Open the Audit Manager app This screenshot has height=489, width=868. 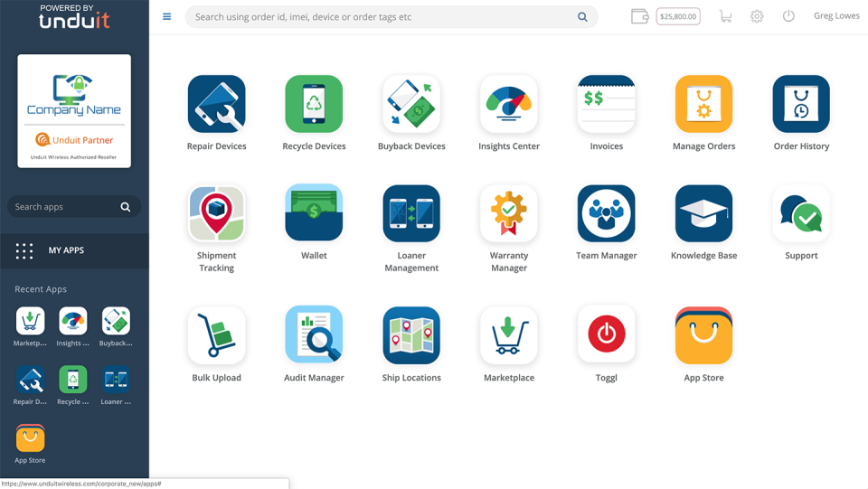pyautogui.click(x=314, y=334)
